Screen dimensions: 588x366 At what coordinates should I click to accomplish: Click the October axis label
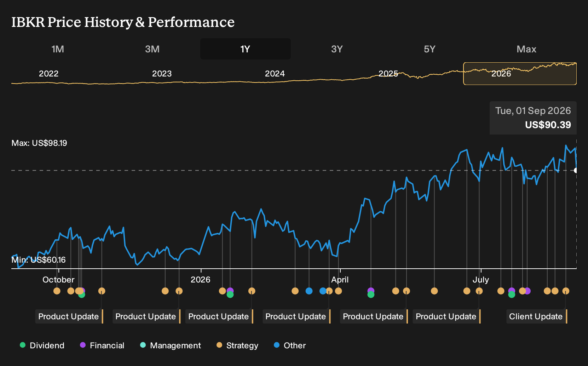click(x=58, y=280)
